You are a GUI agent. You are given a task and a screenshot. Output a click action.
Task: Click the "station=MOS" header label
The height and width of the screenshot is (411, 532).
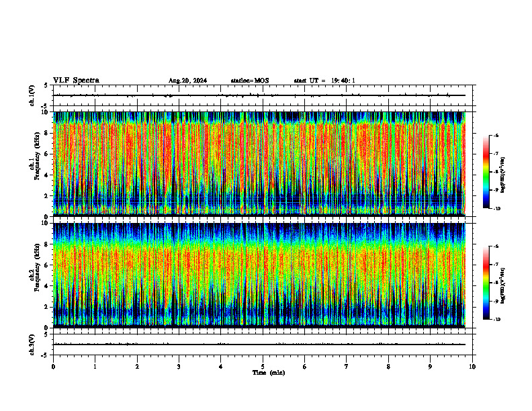coord(250,81)
